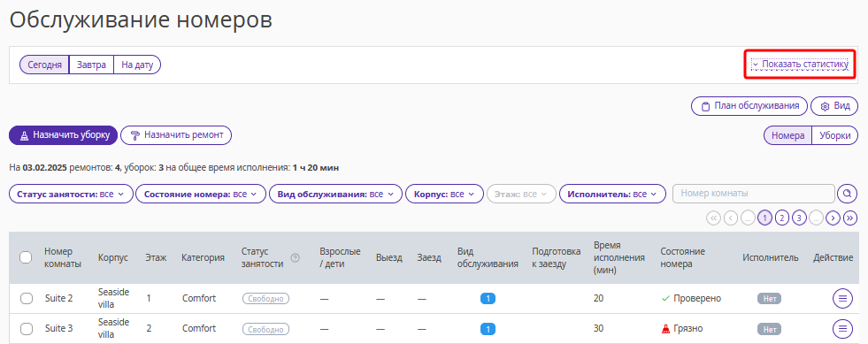The height and width of the screenshot is (344, 868).
Task: Open the Исполнитель filter dropdown
Action: [x=612, y=195]
